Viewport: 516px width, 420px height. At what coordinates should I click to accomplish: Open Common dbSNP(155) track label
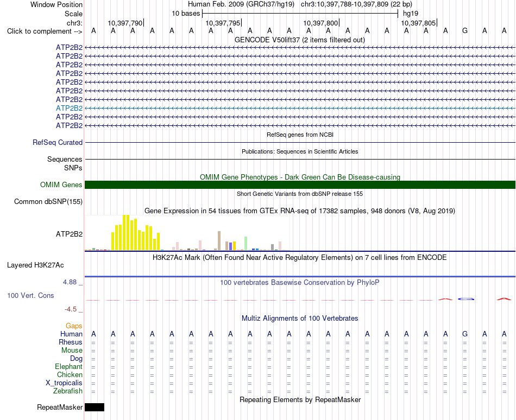[x=48, y=201]
